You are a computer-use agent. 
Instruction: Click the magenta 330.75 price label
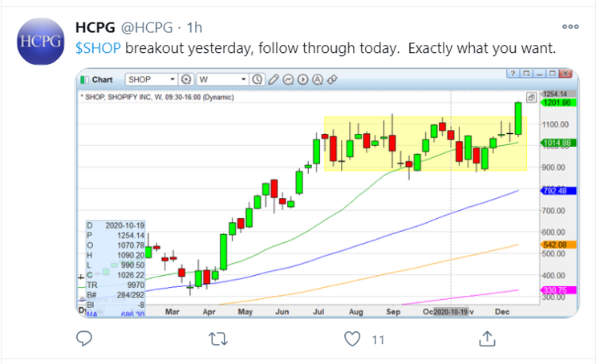pyautogui.click(x=557, y=290)
